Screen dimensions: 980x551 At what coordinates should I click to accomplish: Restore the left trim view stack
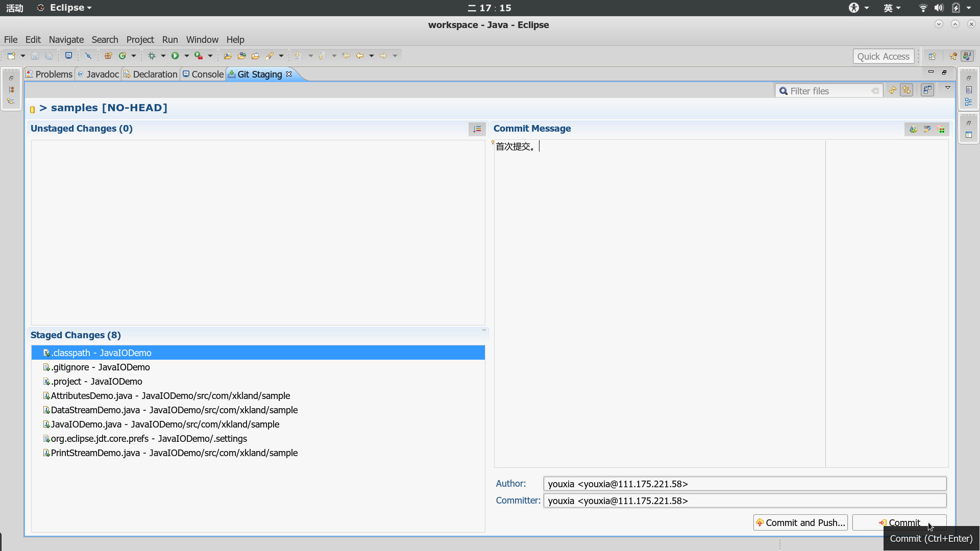(x=11, y=78)
